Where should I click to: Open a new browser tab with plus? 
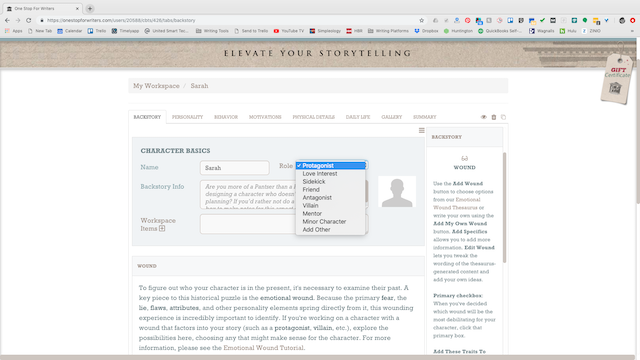point(90,9)
